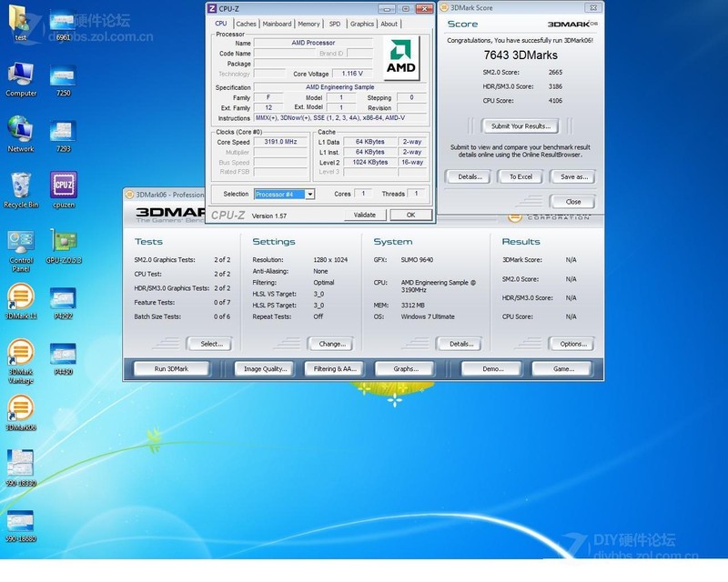This screenshot has width=728, height=582.
Task: Open Options under the Results section
Action: [573, 344]
